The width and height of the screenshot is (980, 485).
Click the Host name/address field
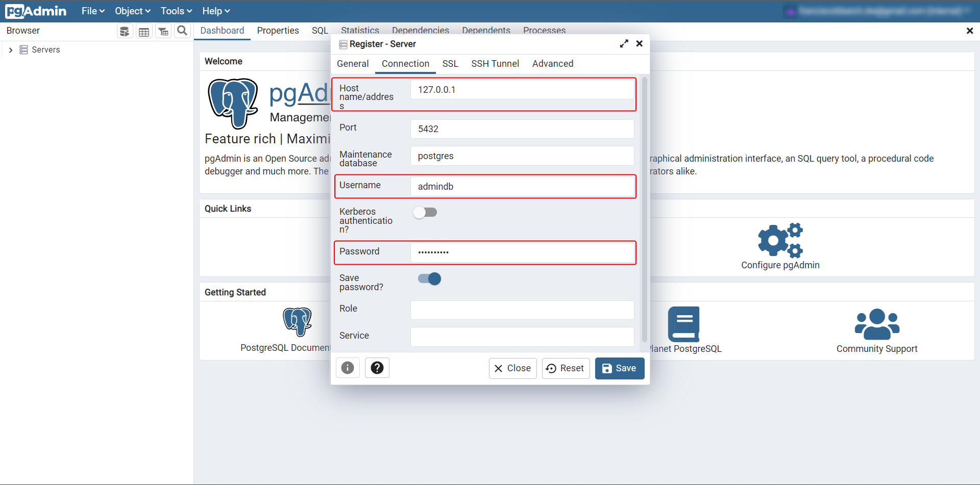click(522, 90)
